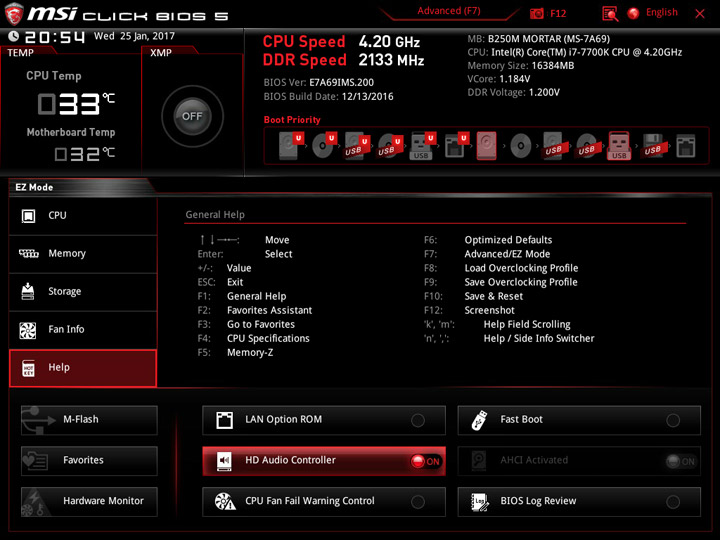
Task: Enable the LAN Option ROM toggle
Action: coord(418,420)
